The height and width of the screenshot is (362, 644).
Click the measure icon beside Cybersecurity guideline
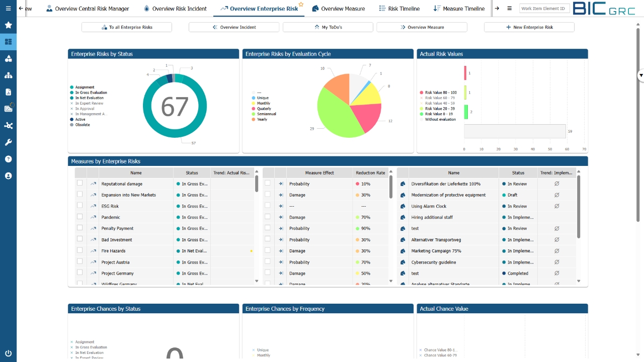pos(403,262)
